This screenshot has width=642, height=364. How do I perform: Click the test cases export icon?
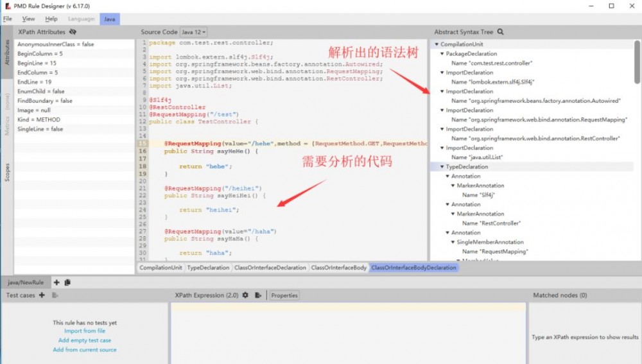tap(55, 295)
